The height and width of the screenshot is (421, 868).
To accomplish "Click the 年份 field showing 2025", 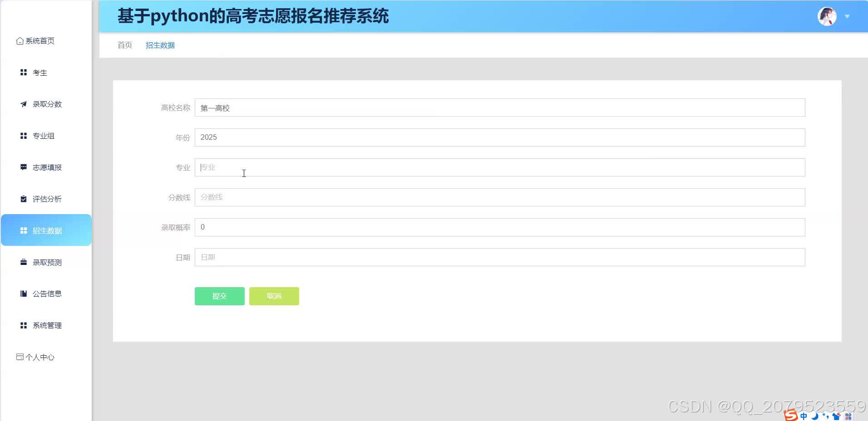I will pyautogui.click(x=500, y=137).
